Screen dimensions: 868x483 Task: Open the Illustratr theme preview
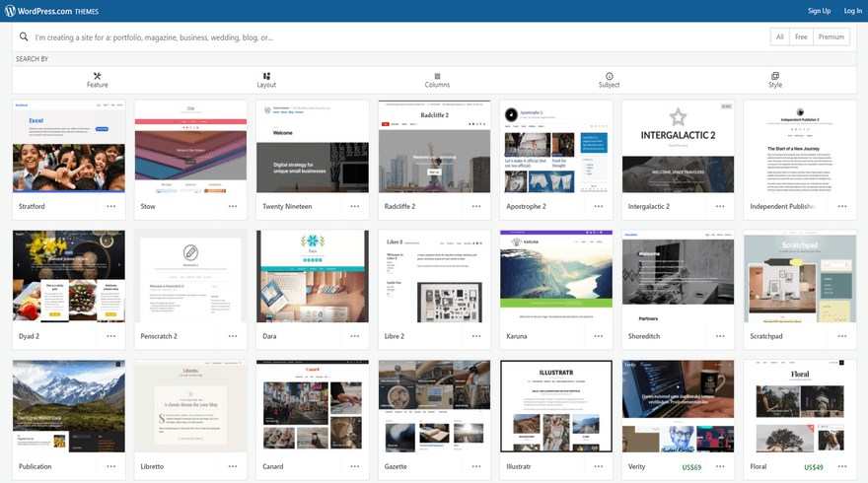click(x=555, y=407)
